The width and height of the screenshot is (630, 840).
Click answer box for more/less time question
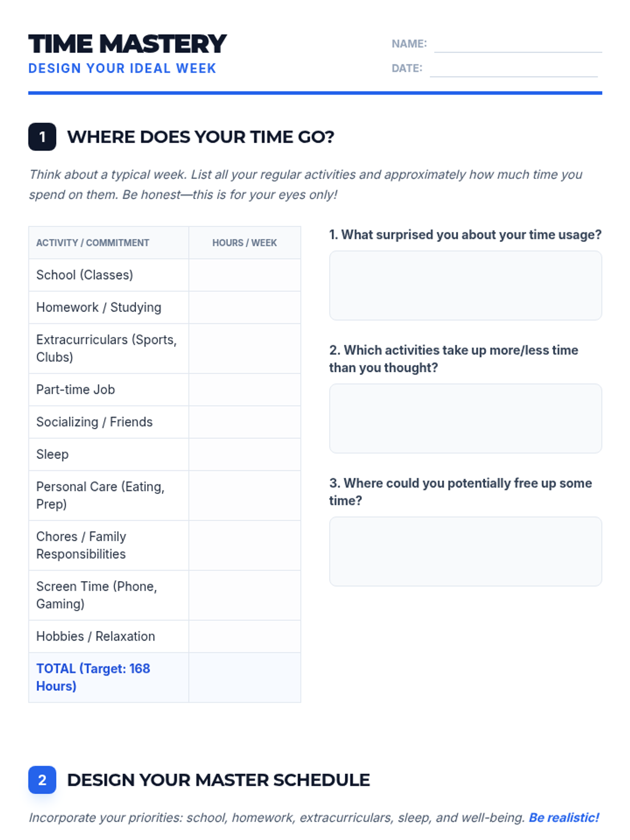pos(465,418)
